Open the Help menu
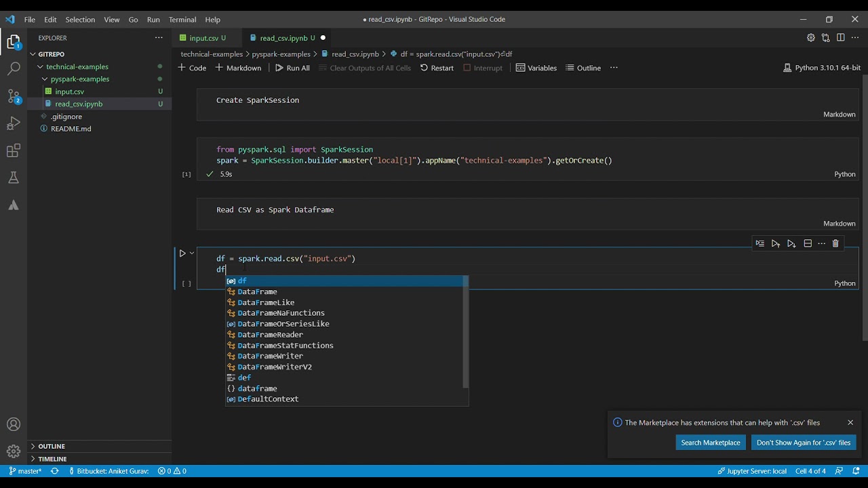The height and width of the screenshot is (488, 868). pyautogui.click(x=212, y=20)
